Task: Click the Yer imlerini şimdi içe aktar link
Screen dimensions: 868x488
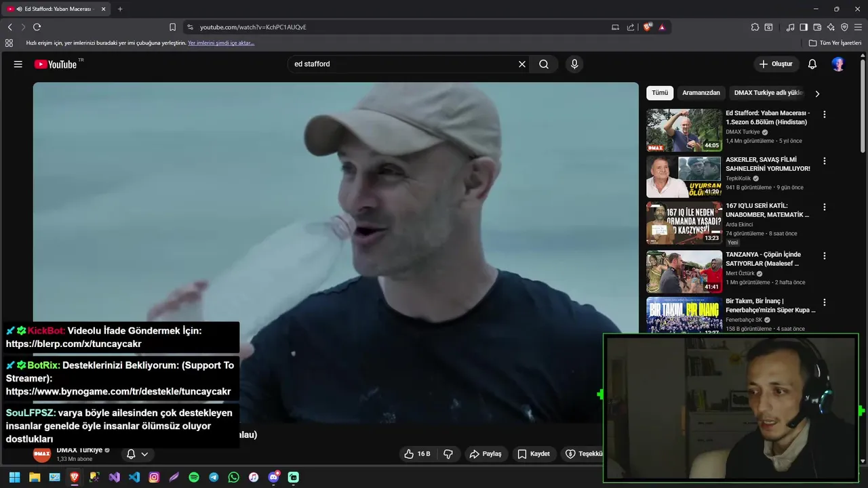Action: click(221, 43)
